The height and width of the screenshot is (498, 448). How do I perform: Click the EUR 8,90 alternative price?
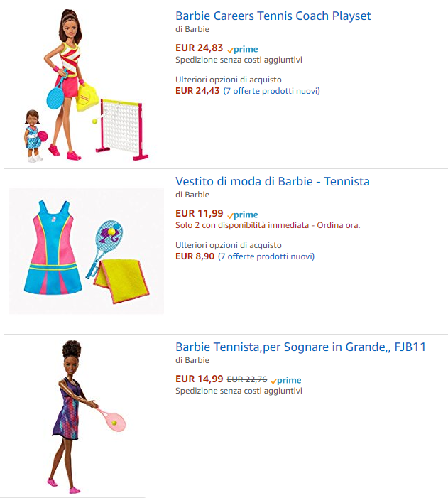(195, 256)
